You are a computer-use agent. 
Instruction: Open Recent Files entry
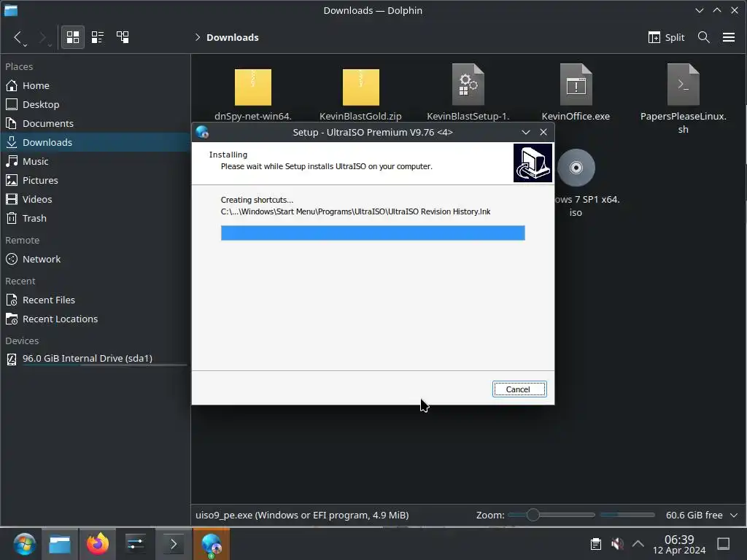tap(96, 300)
